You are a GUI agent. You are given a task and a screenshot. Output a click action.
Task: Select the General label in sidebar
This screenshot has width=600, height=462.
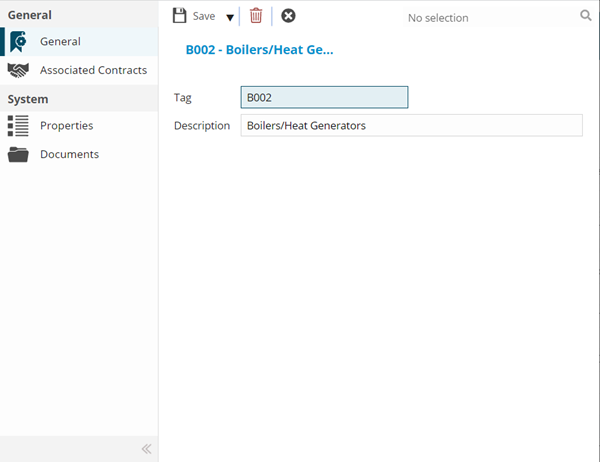click(60, 42)
